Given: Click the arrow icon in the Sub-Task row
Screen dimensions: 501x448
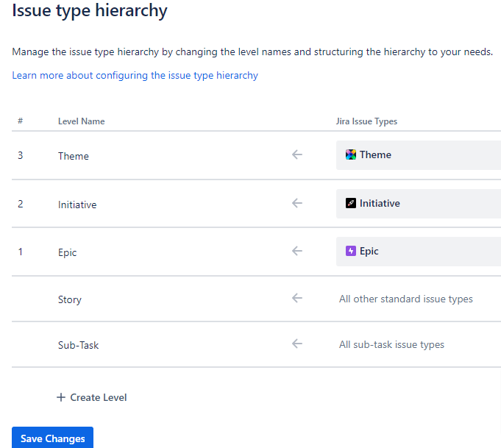Looking at the screenshot, I should tap(297, 344).
